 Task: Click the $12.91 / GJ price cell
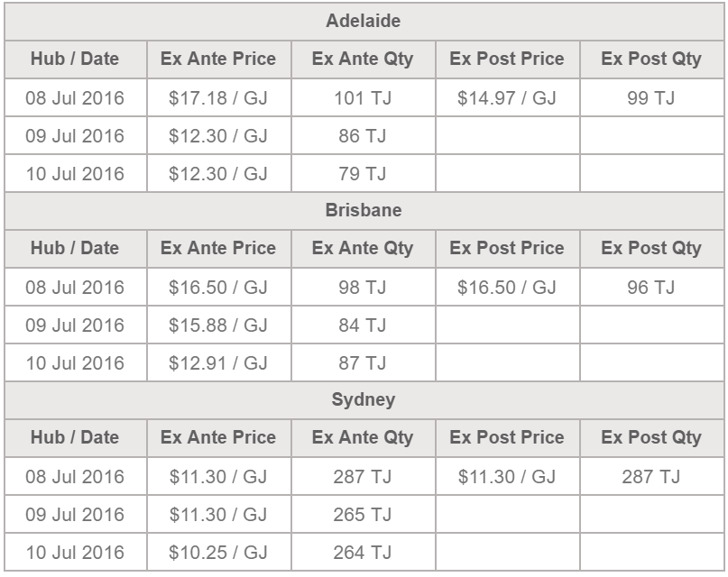pos(218,363)
